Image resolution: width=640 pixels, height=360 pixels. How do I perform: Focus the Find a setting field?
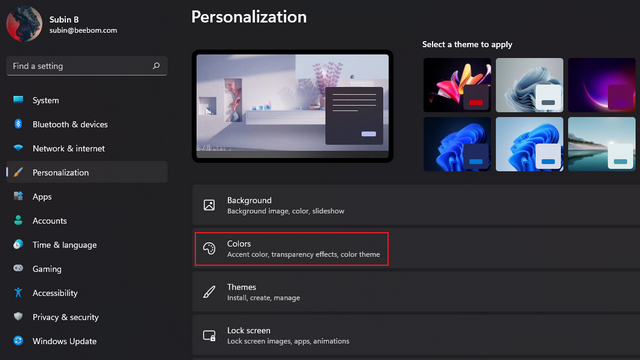point(87,66)
